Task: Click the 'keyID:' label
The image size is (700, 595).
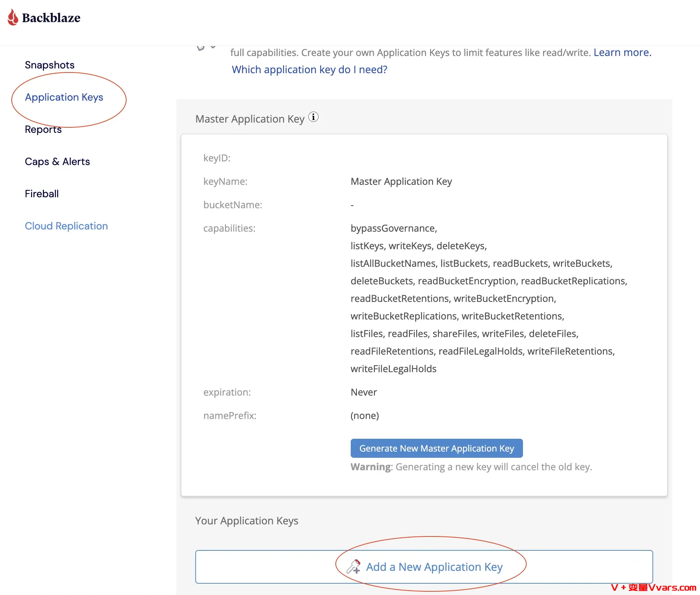Action: tap(217, 158)
